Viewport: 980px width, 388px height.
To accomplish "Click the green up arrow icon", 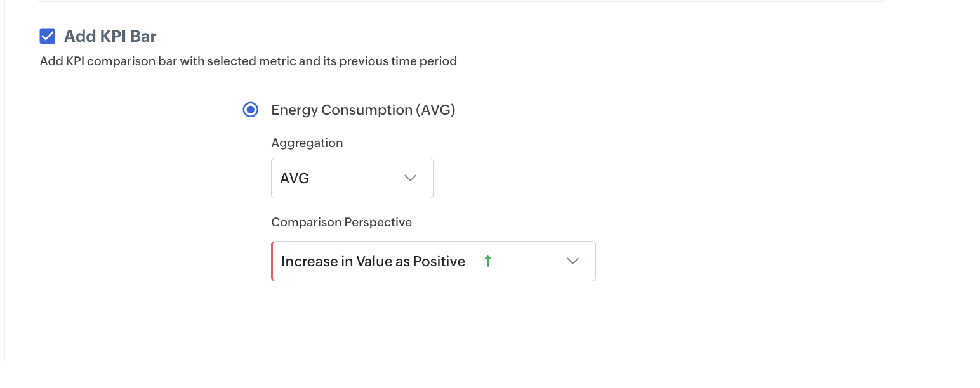I will pyautogui.click(x=487, y=261).
